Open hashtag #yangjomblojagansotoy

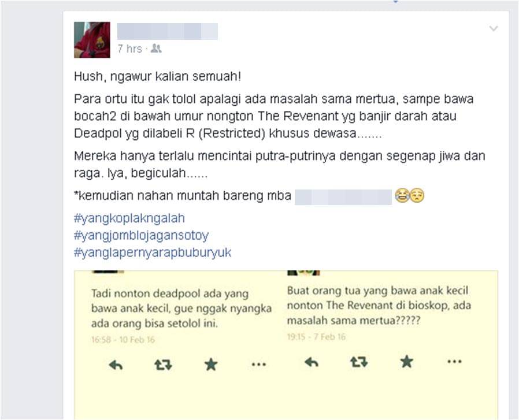coord(142,236)
